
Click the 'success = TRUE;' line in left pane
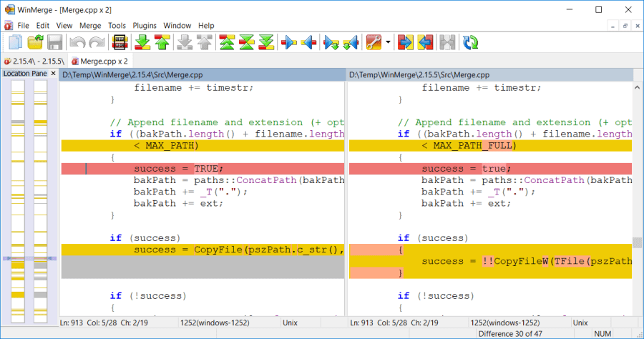click(x=203, y=169)
